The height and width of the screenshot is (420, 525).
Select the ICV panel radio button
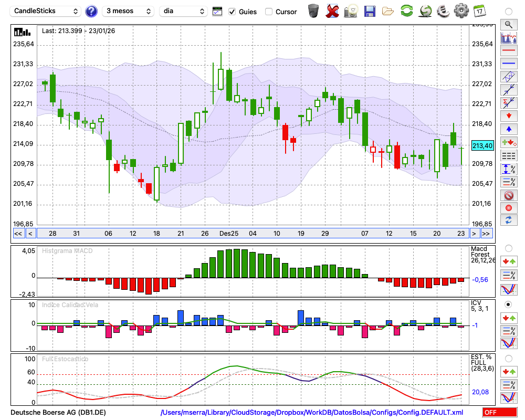(x=509, y=304)
